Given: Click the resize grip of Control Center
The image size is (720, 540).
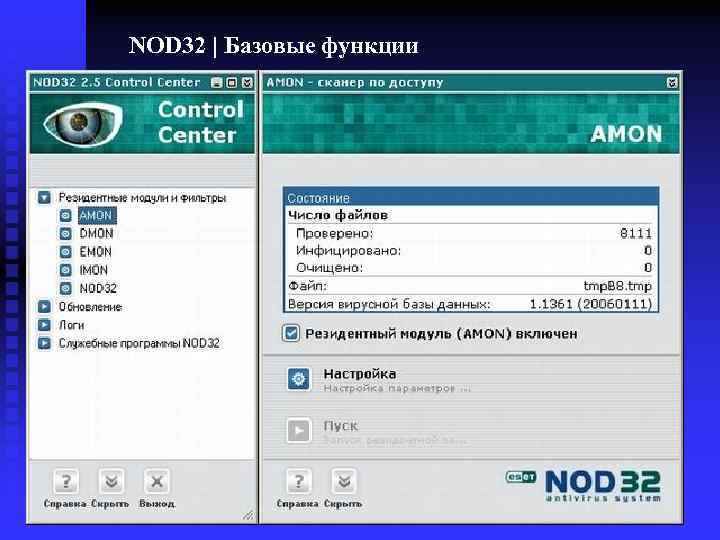Looking at the screenshot, I should [x=248, y=515].
